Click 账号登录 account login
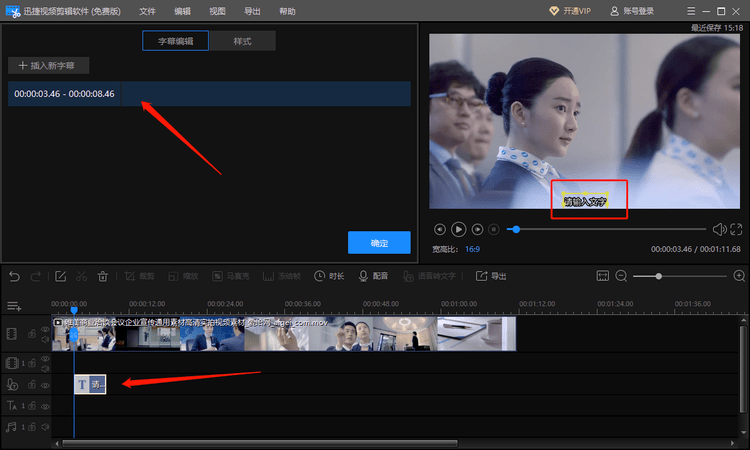 click(x=632, y=11)
